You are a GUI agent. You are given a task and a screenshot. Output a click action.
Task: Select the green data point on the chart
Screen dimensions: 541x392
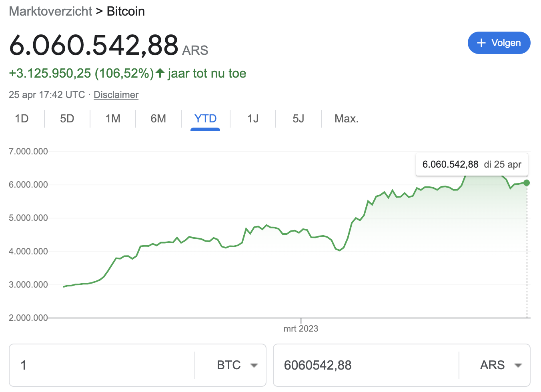tap(527, 183)
